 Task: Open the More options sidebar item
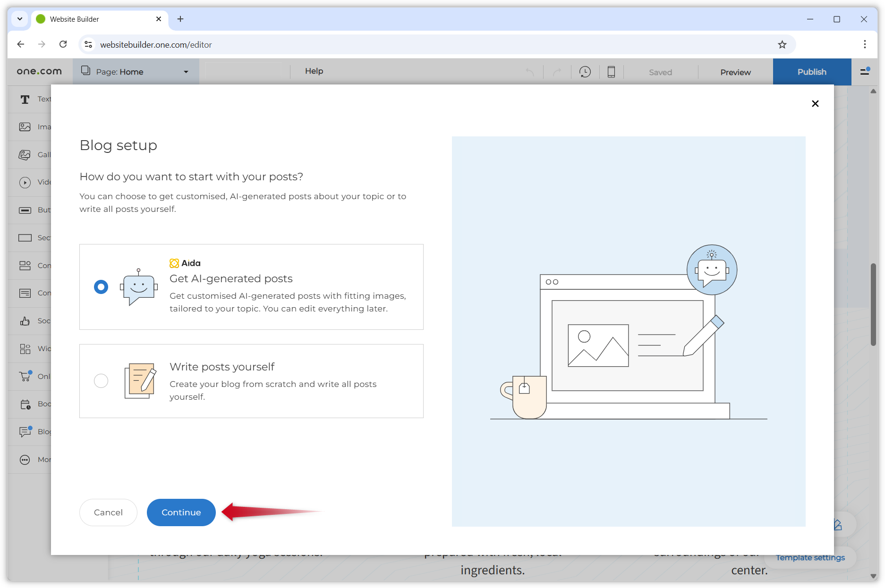click(x=25, y=459)
